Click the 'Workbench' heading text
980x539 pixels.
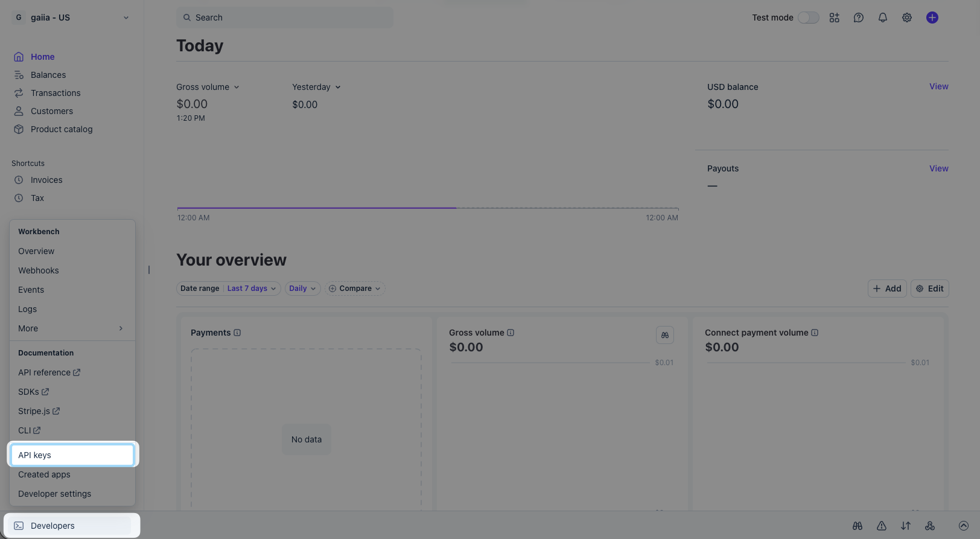pos(39,232)
